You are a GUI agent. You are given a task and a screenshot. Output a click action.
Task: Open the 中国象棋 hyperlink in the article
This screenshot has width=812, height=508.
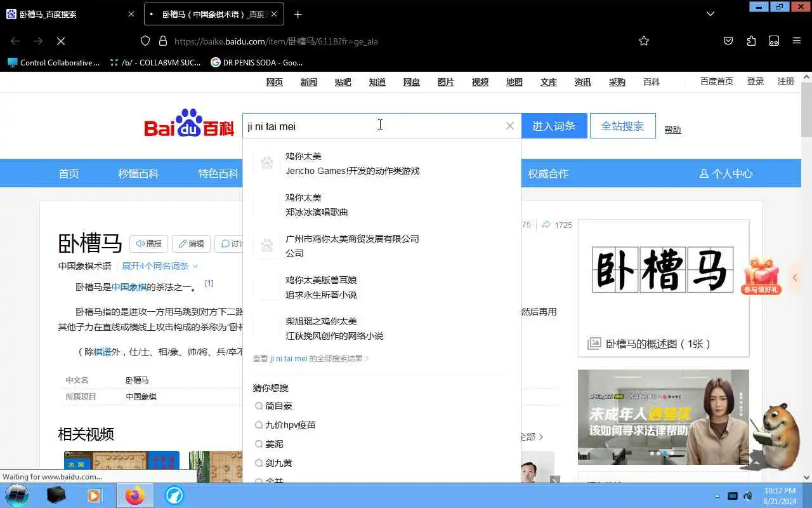click(x=129, y=287)
